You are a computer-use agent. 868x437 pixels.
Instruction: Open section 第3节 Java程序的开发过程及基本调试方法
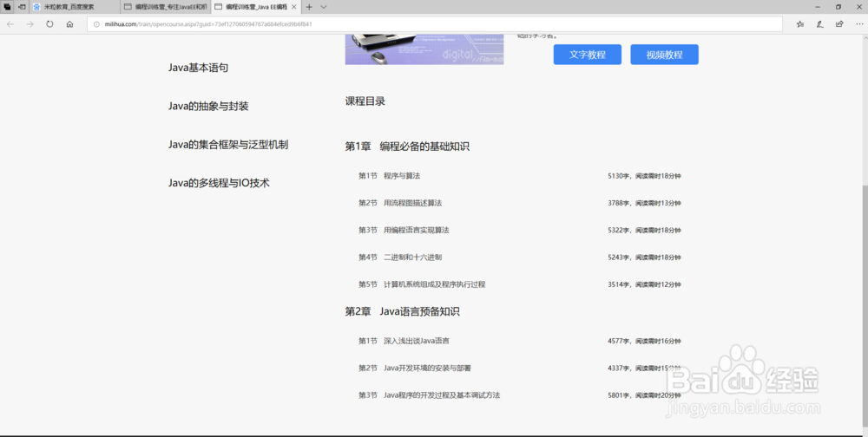click(429, 395)
